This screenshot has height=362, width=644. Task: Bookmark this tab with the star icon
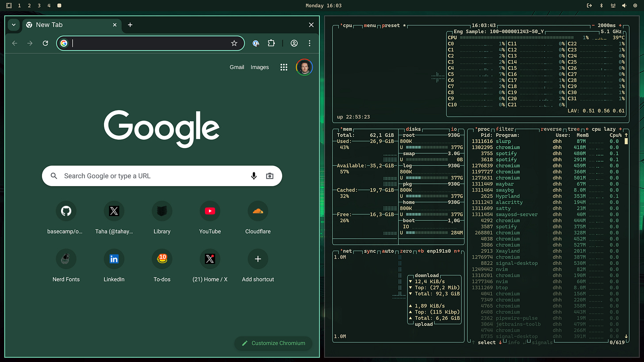(x=234, y=43)
